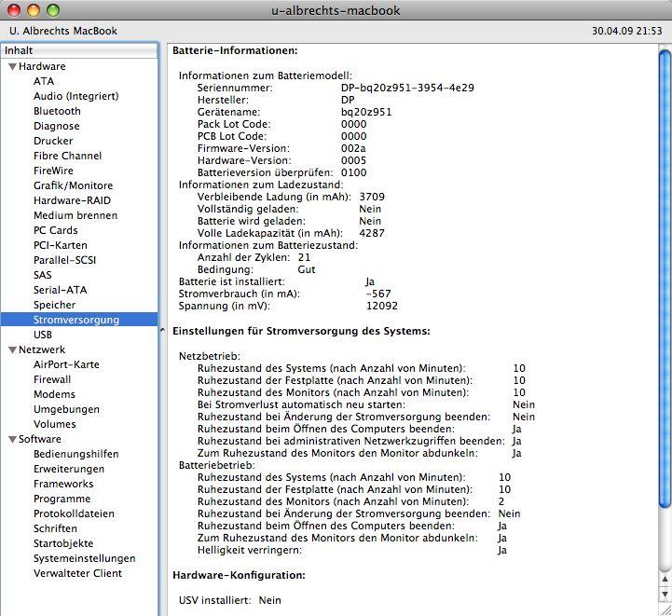Collapse the Hardware tree group
672x616 pixels.
[x=12, y=66]
